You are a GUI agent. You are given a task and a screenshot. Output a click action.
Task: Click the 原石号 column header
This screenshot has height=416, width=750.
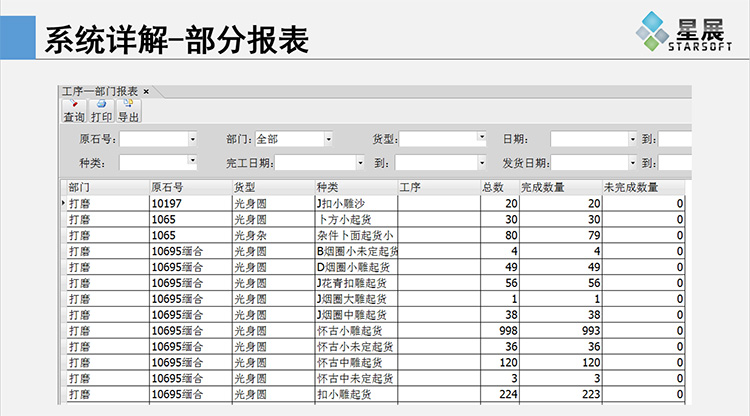188,187
